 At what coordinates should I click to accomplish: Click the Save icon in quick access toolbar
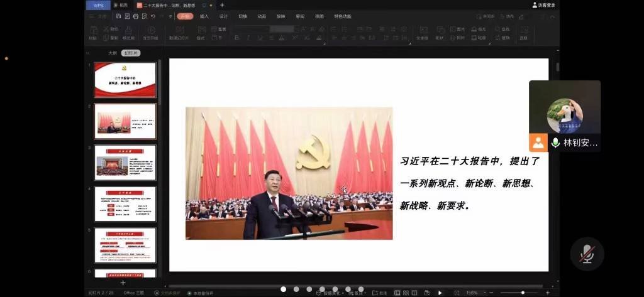click(x=119, y=16)
